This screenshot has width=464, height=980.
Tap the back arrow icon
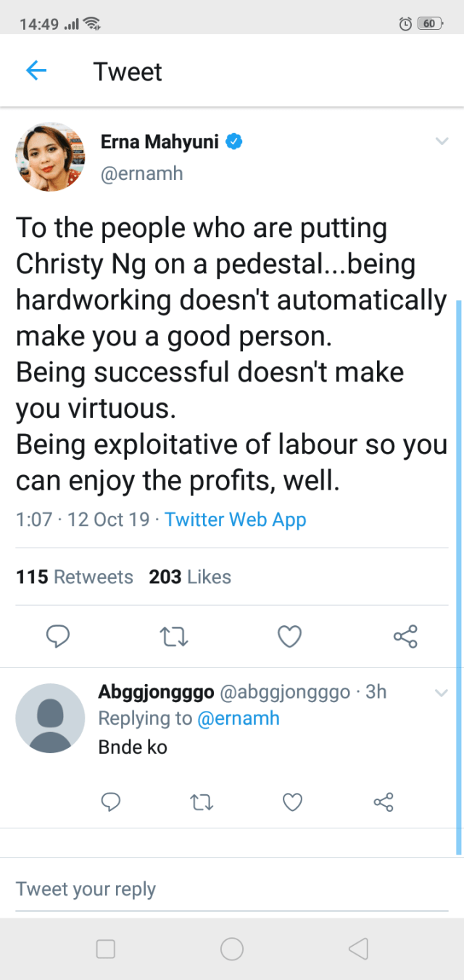click(36, 71)
